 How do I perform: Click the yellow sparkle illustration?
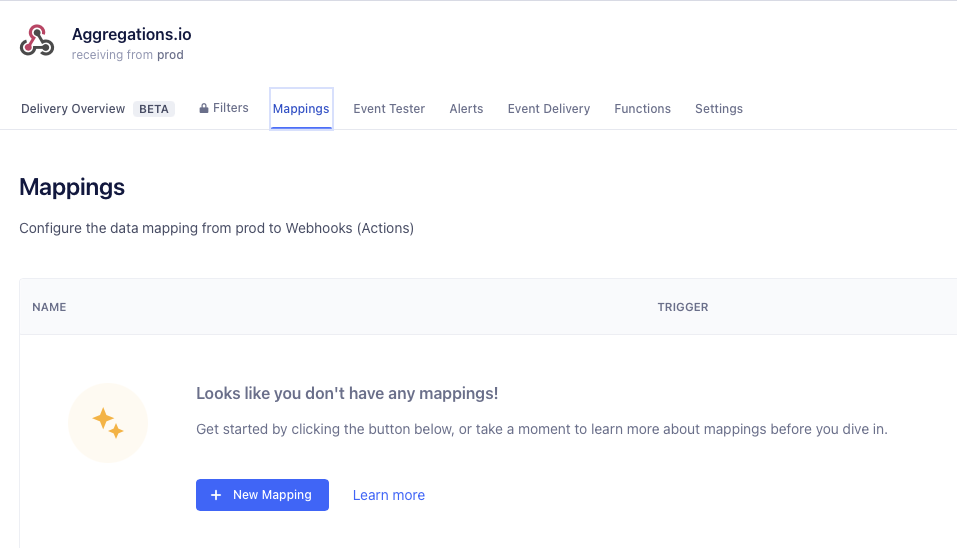pyautogui.click(x=108, y=423)
